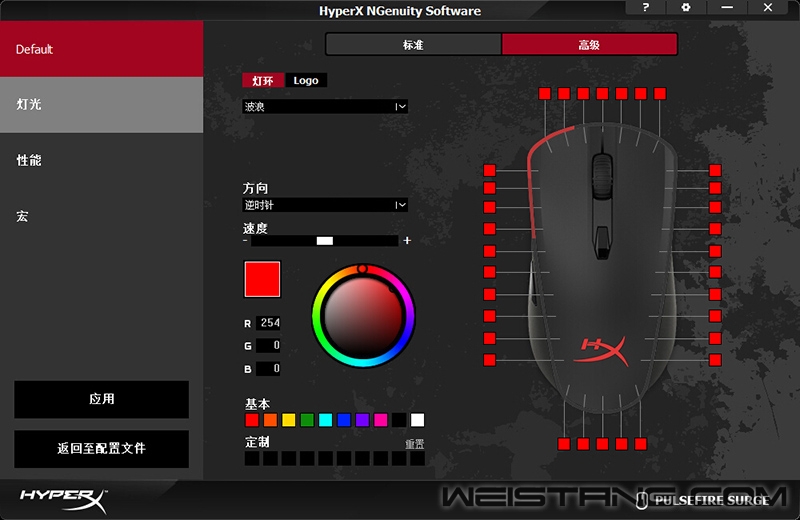Click the HX logo on the mouse image

tap(604, 351)
